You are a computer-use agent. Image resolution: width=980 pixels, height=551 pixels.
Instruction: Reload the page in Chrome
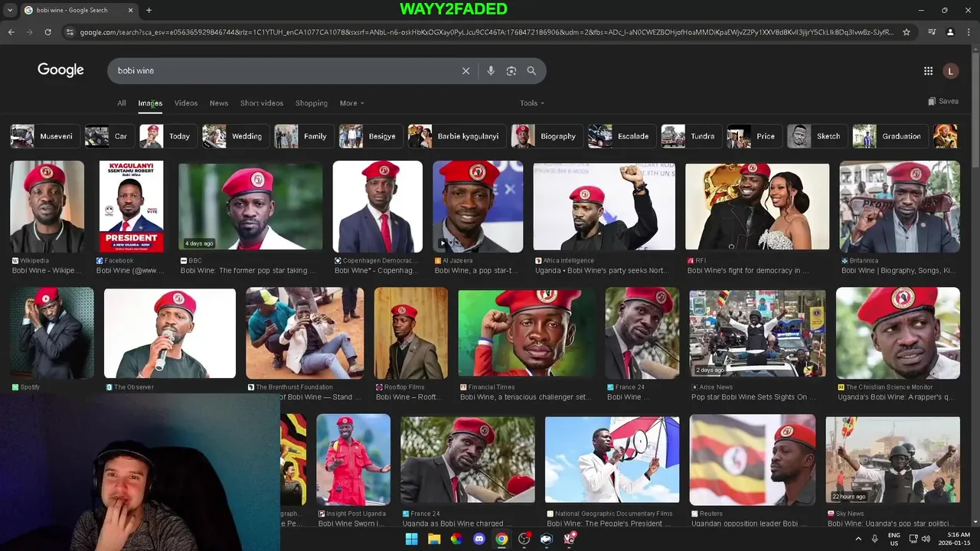tap(47, 32)
